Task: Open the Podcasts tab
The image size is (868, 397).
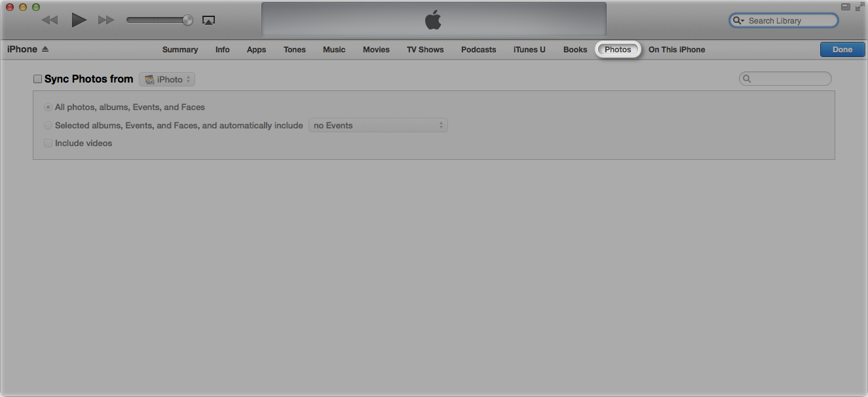Action: coord(479,50)
